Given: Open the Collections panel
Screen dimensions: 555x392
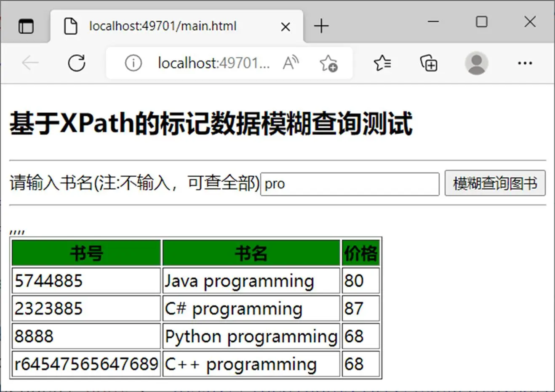Looking at the screenshot, I should pyautogui.click(x=429, y=63).
